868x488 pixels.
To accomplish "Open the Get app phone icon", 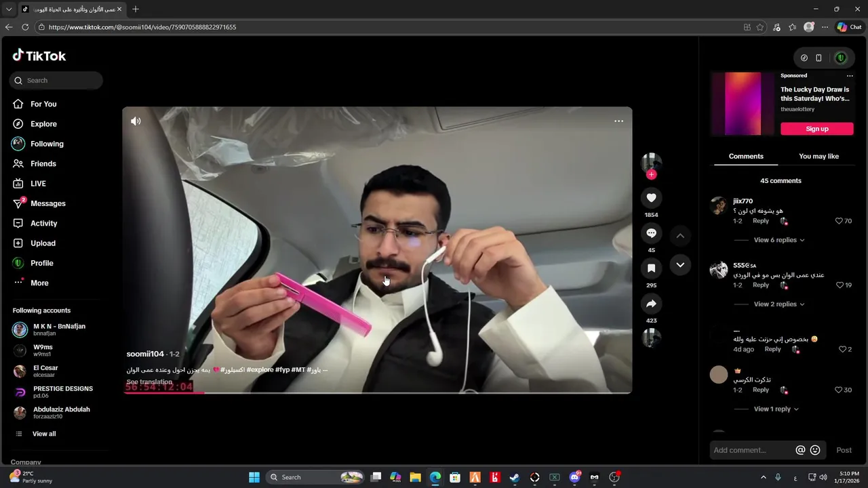I will pos(818,58).
